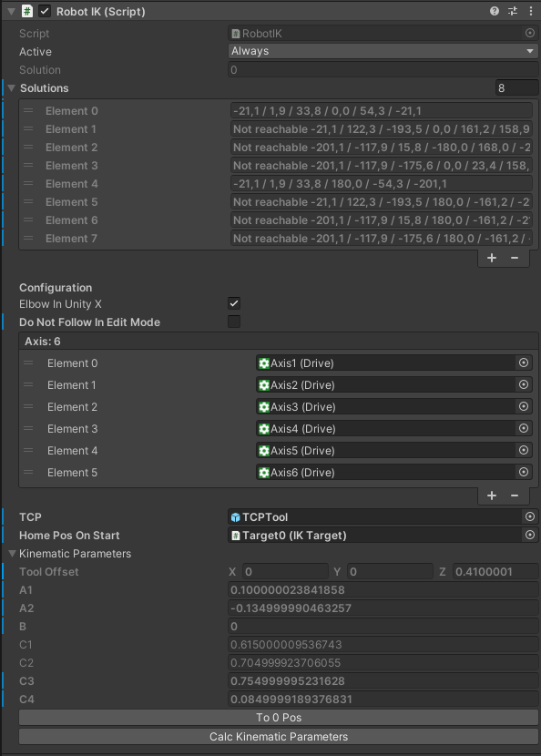Open the object picker for Axis3 (Drive)
Screen dimensions: 541x756
pos(523,406)
